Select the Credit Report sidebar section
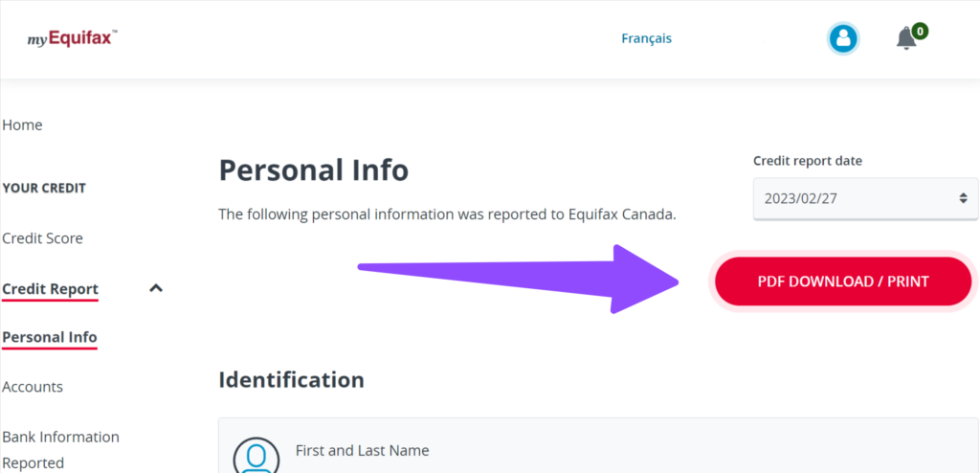Screen dimensions: 980x473 (50, 289)
